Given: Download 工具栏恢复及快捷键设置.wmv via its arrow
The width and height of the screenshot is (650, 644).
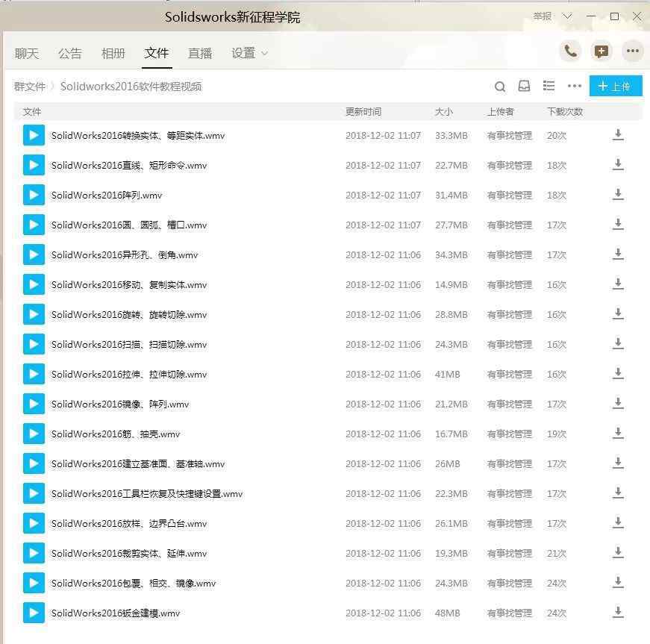Looking at the screenshot, I should pyautogui.click(x=618, y=493).
